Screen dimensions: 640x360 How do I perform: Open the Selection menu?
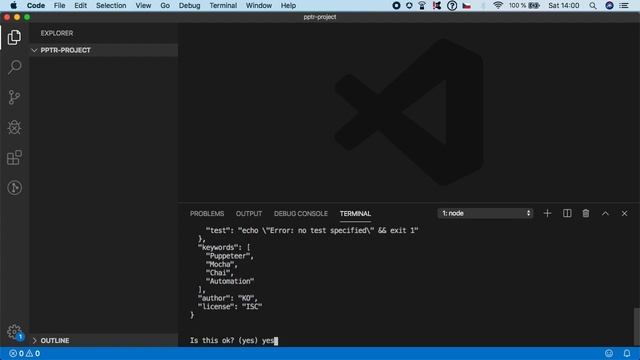point(111,6)
